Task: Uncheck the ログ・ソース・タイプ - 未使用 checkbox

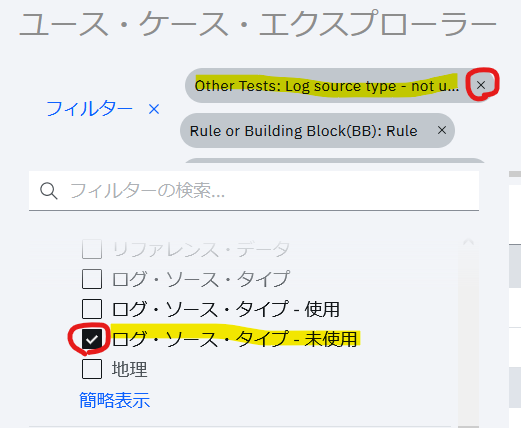Action: pos(92,339)
